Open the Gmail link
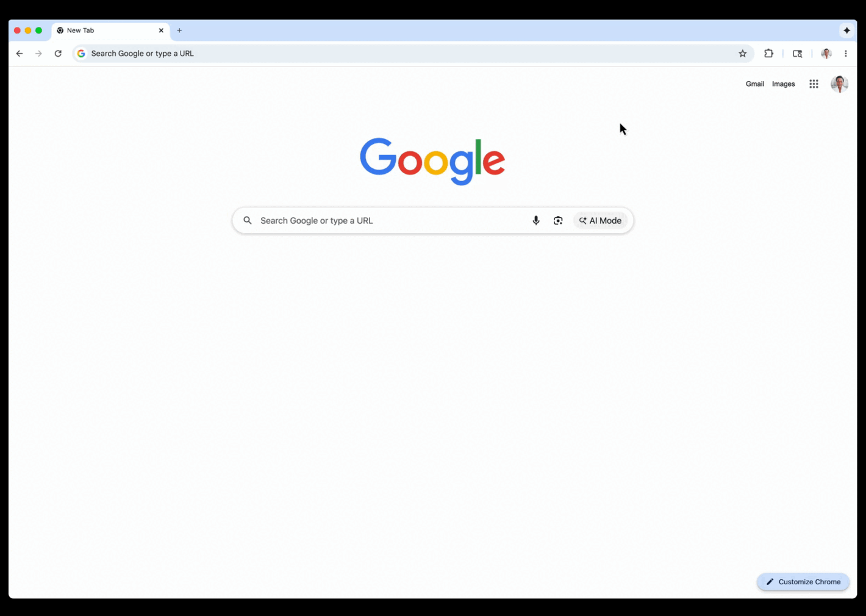Screen dimensions: 866x616 754,84
